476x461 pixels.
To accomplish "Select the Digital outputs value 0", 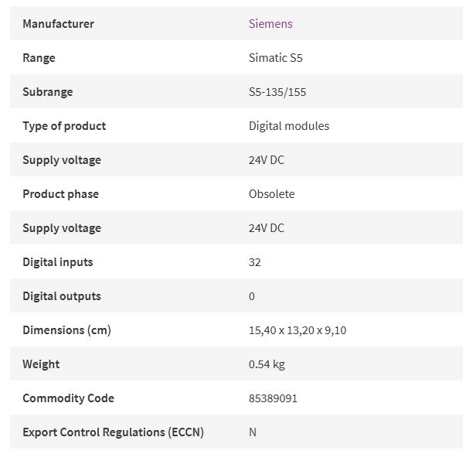I will click(x=252, y=296).
